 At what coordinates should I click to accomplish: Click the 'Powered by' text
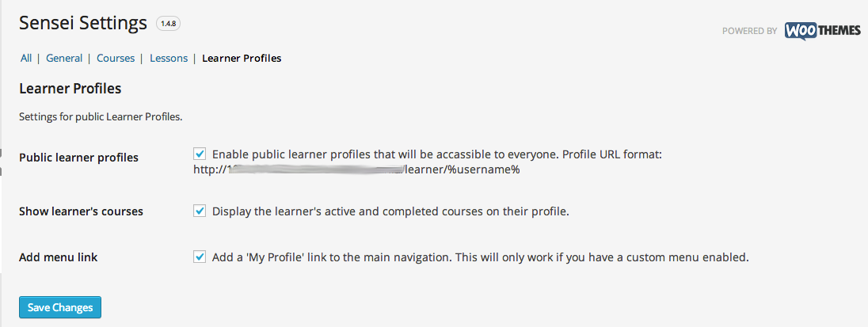[x=749, y=31]
